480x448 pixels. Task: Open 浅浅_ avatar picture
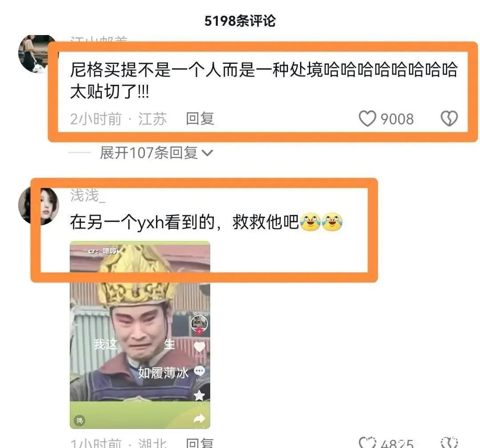38,206
